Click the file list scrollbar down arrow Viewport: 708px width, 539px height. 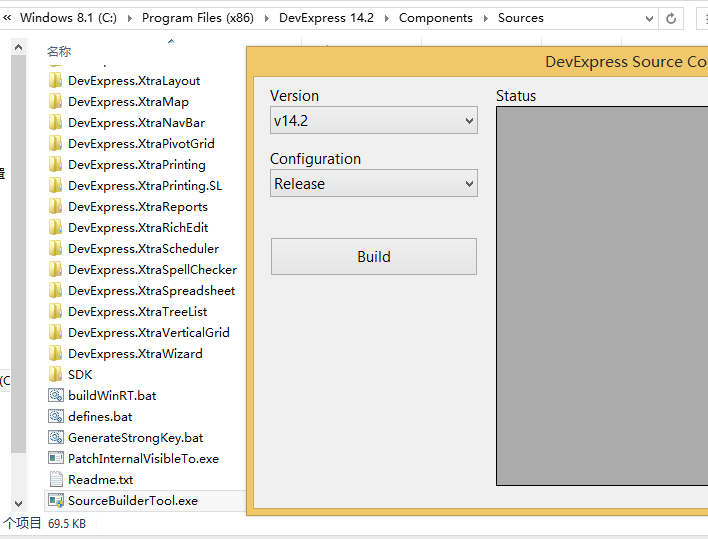(19, 503)
